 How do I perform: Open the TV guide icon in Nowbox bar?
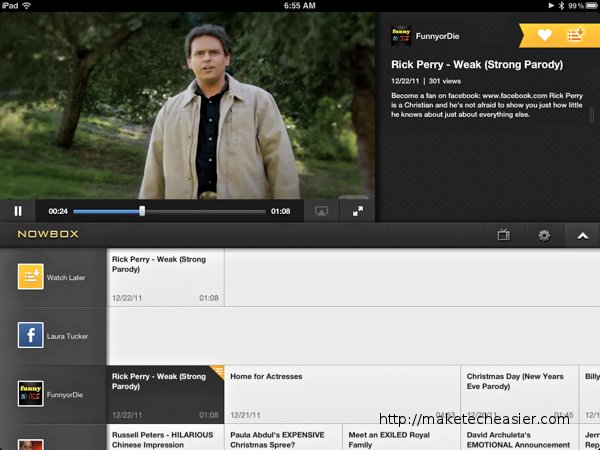point(504,235)
